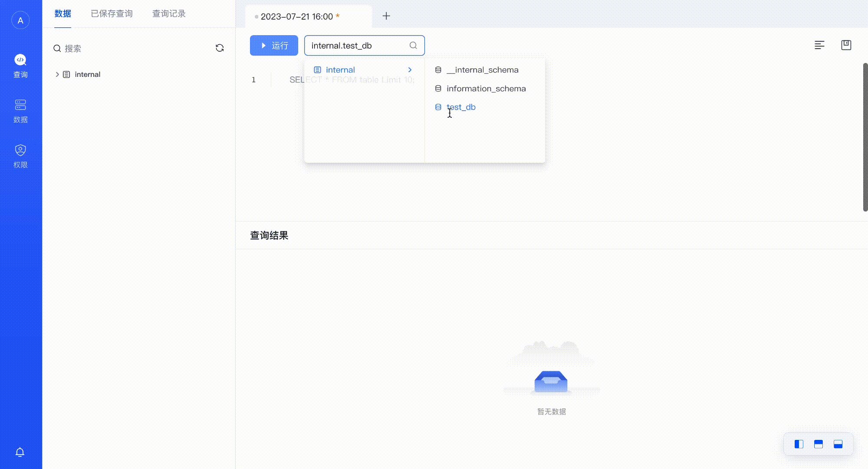Switch to the 已保存查询 tab
The image size is (868, 469).
pos(112,13)
